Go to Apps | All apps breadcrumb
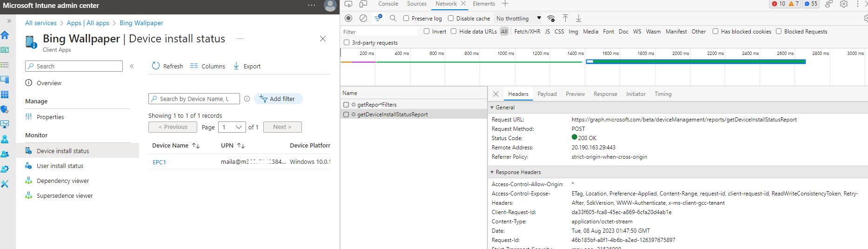The height and width of the screenshot is (249, 868). click(88, 23)
